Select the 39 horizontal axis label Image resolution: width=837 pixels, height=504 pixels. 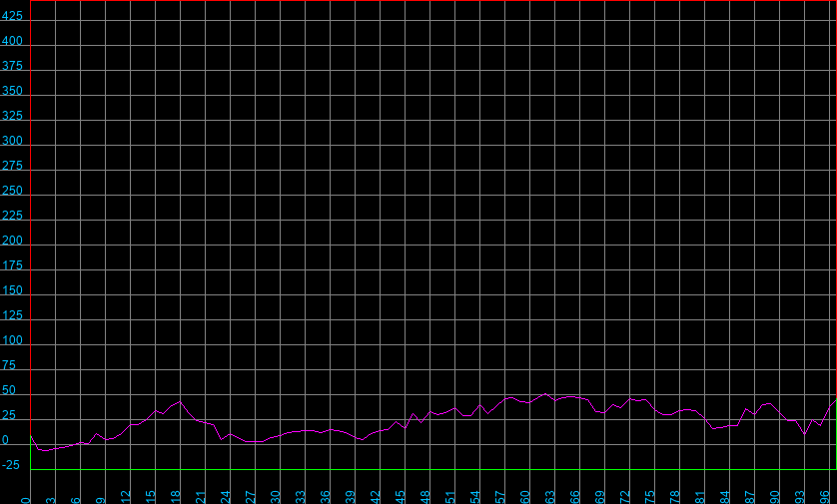tap(351, 497)
